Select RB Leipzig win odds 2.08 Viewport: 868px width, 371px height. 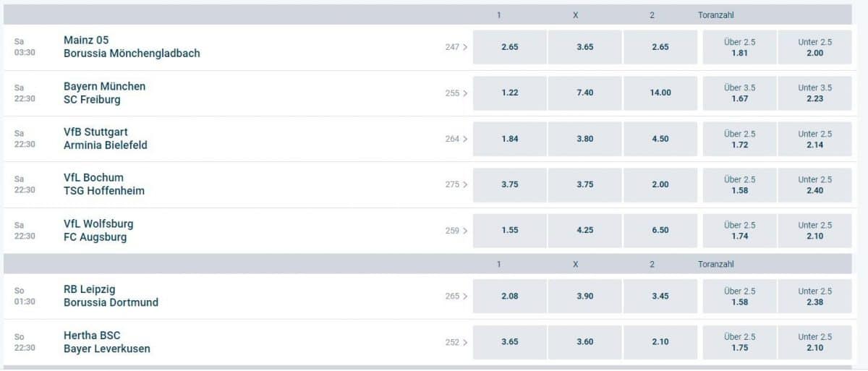[509, 296]
